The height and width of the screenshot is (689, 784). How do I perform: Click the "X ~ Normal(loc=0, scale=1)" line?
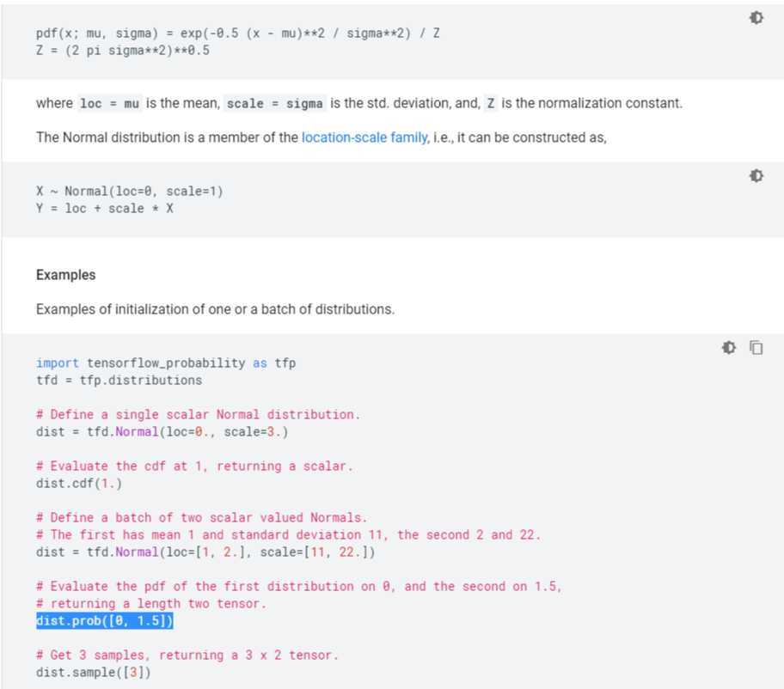click(x=130, y=192)
